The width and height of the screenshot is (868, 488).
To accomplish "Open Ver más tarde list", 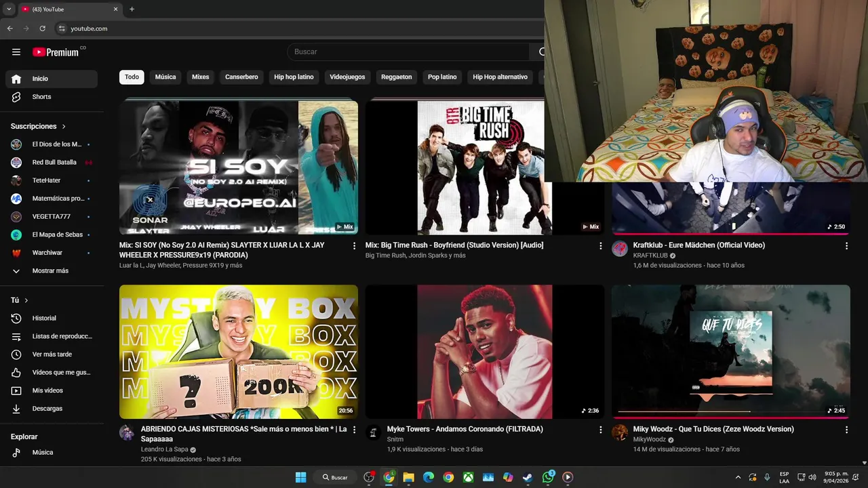I will pos(52,354).
